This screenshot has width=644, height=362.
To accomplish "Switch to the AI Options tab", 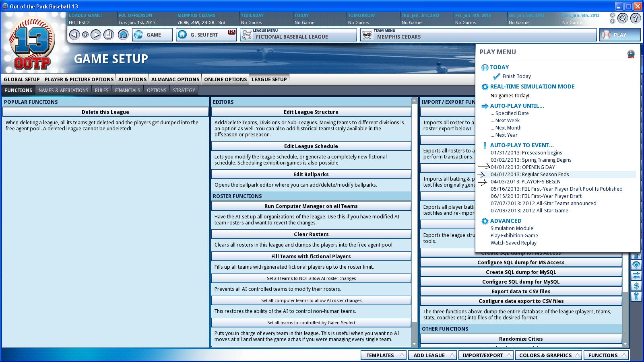I will pos(132,79).
